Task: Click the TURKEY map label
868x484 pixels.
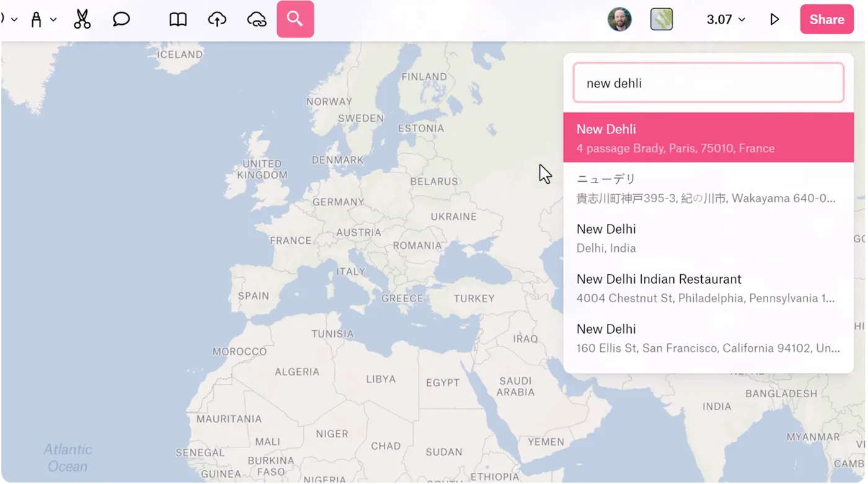Action: (x=474, y=298)
